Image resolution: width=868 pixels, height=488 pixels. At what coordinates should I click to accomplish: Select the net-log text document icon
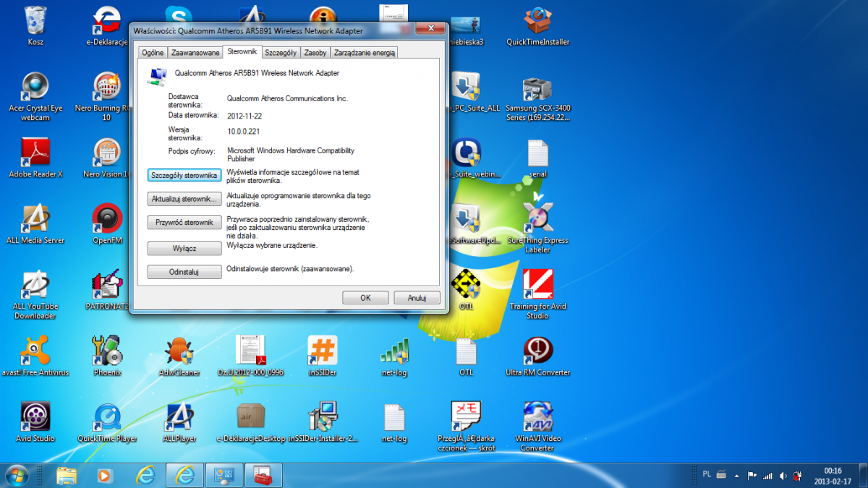coord(394,421)
